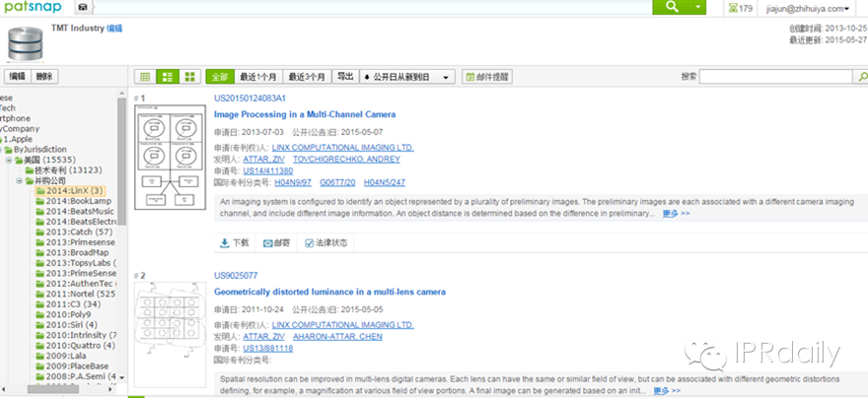Viewport: 868px width, 398px height.
Task: Expand abstract of patent #2 via 更多 >>
Action: pyautogui.click(x=667, y=391)
